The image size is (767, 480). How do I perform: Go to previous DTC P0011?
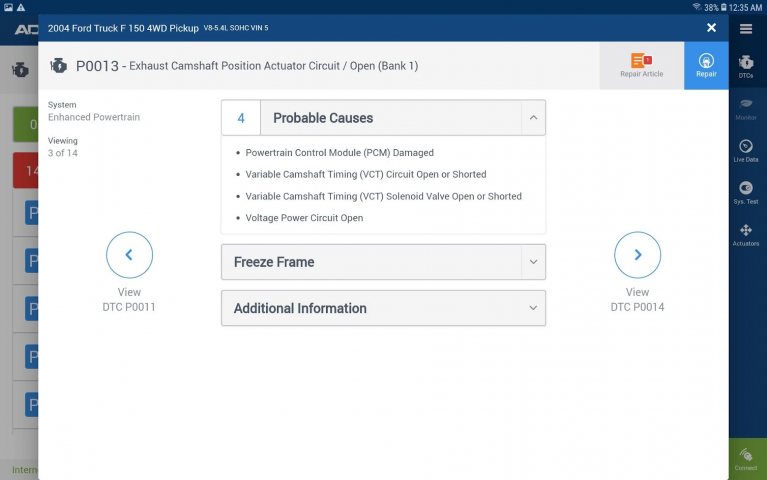tap(129, 254)
